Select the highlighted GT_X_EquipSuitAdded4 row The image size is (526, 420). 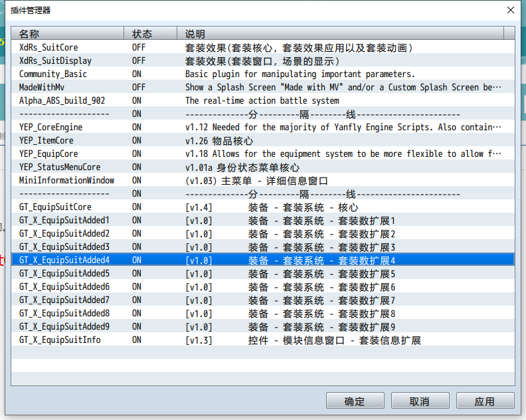(x=263, y=260)
